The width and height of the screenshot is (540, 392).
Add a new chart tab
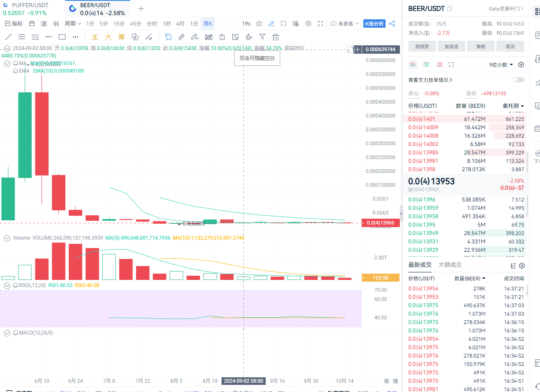141,8
